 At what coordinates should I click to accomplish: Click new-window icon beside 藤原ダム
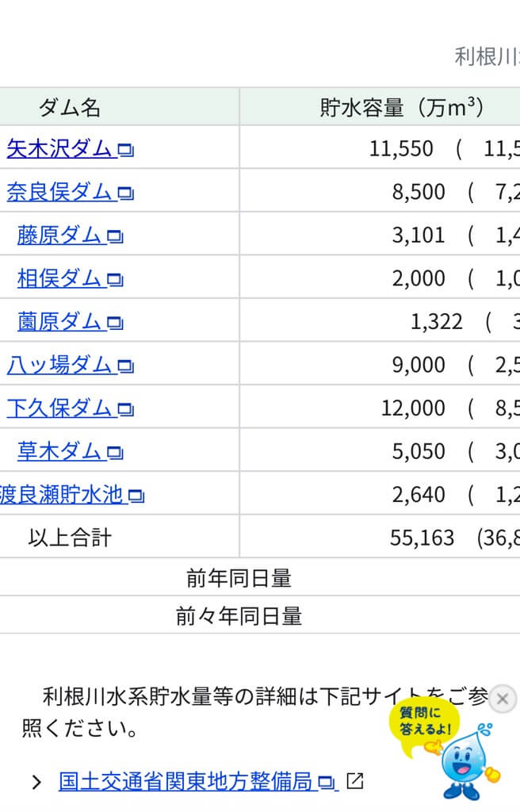pyautogui.click(x=115, y=237)
